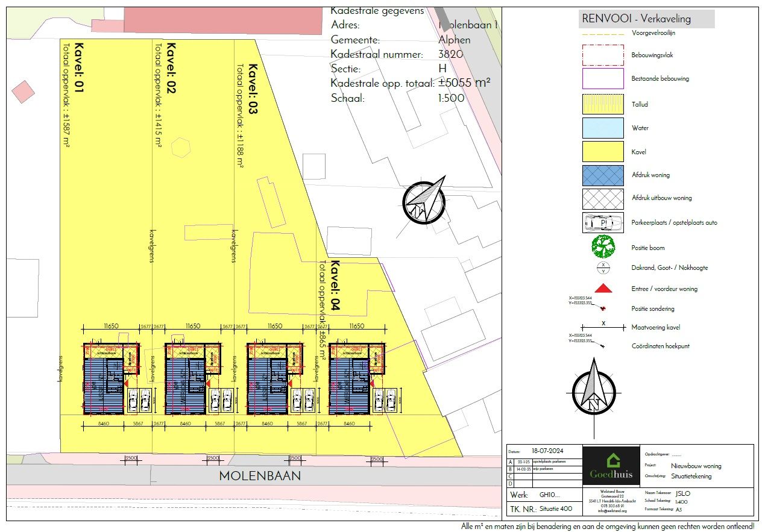Click the red dashed 'Bebouwingsvlak' legend box

click(x=603, y=55)
